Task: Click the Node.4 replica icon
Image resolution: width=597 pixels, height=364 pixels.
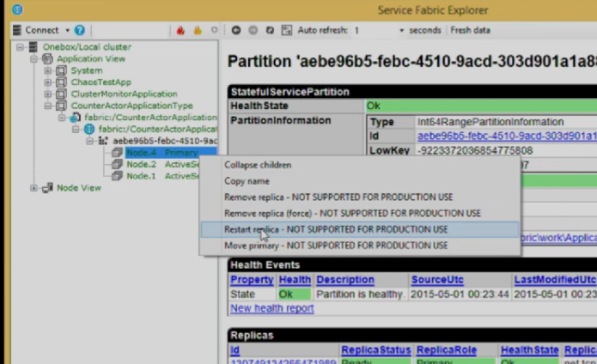Action: 117,153
